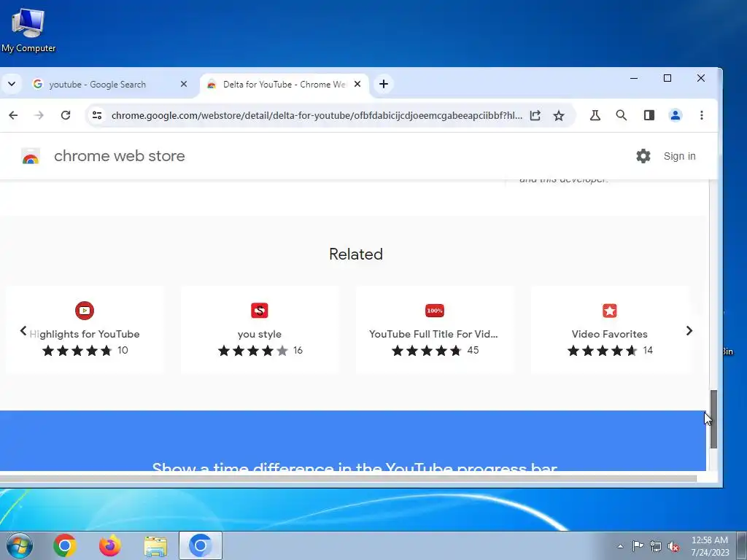The image size is (747, 560).
Task: Click Sign in link
Action: [679, 156]
